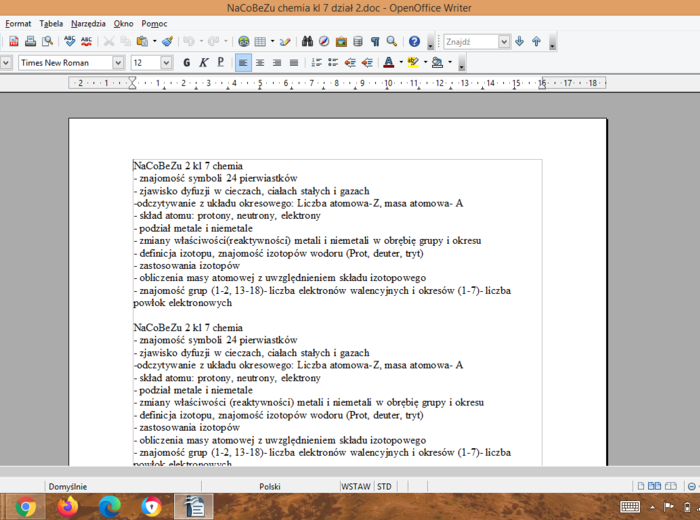Toggle nonprinting characters pilcrow icon
700x520 pixels.
375,42
